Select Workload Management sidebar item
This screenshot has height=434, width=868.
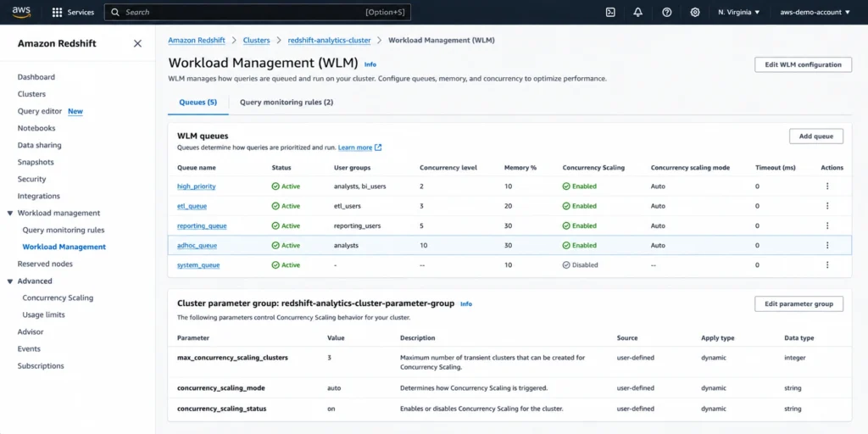click(64, 247)
